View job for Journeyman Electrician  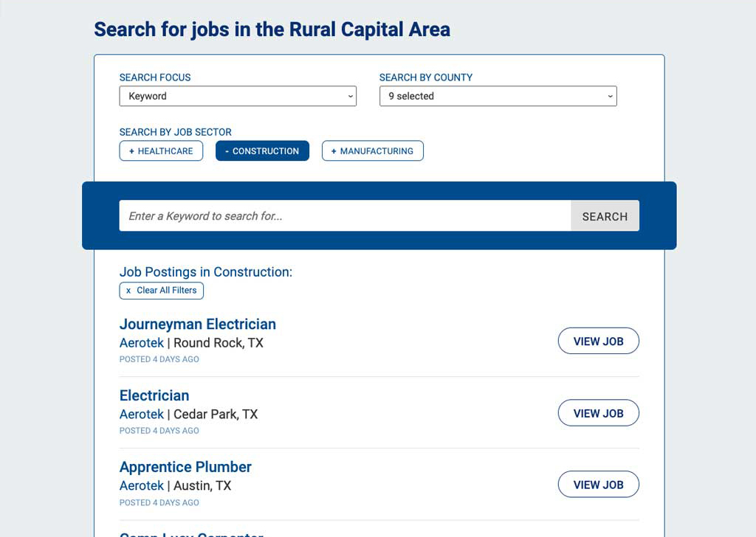tap(598, 341)
